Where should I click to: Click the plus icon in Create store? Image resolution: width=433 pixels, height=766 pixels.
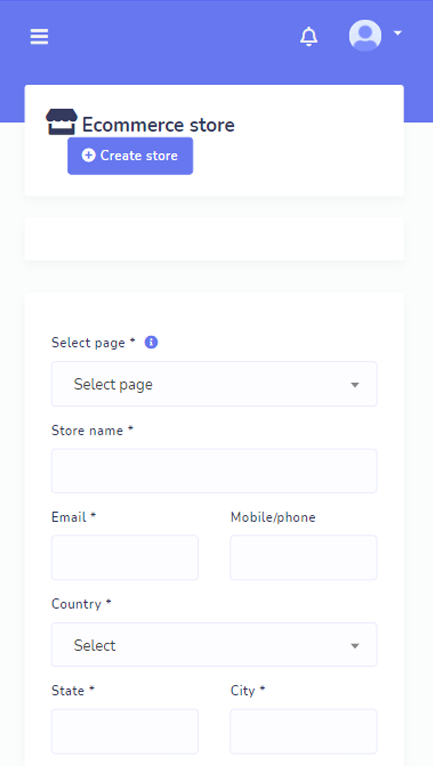point(88,155)
